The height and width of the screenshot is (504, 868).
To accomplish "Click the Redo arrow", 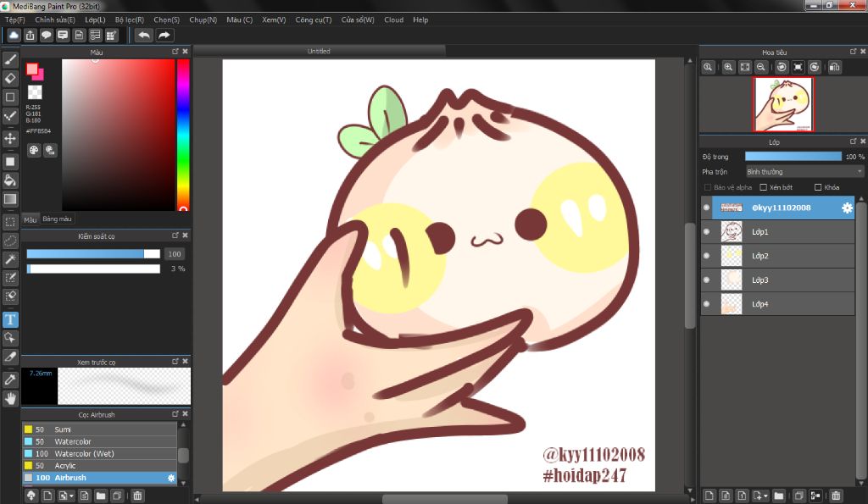I will (164, 36).
